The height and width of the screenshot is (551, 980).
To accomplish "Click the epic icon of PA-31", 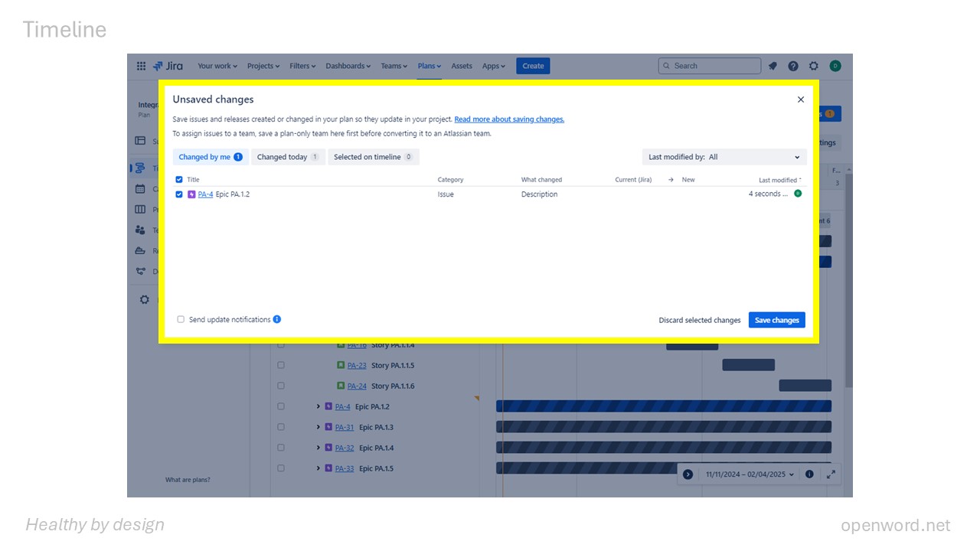I will tap(328, 427).
